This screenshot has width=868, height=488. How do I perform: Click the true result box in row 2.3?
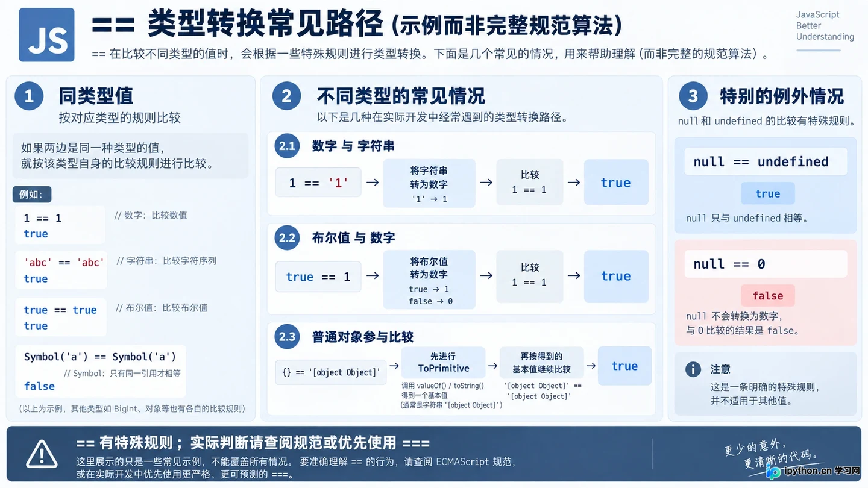coord(624,366)
